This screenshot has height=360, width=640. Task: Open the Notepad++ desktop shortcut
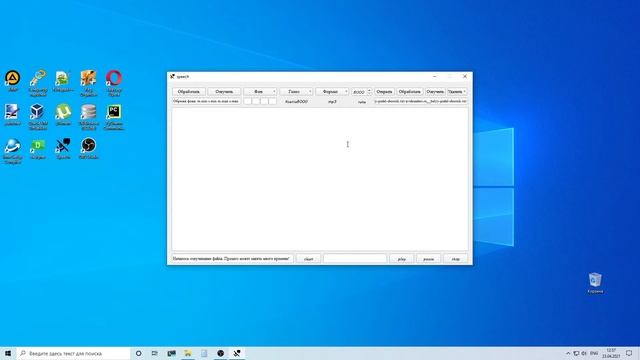pos(63,80)
